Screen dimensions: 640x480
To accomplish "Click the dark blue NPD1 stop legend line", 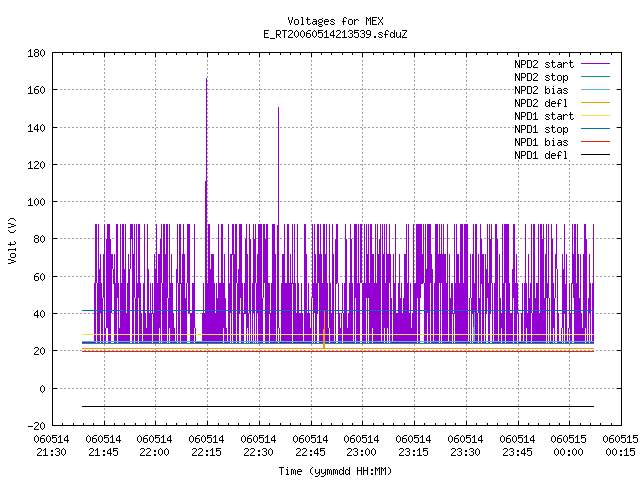I will coord(595,129).
